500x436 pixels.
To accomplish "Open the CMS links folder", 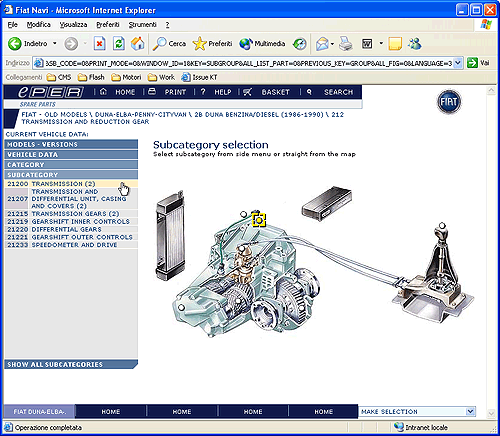I will pyautogui.click(x=59, y=77).
